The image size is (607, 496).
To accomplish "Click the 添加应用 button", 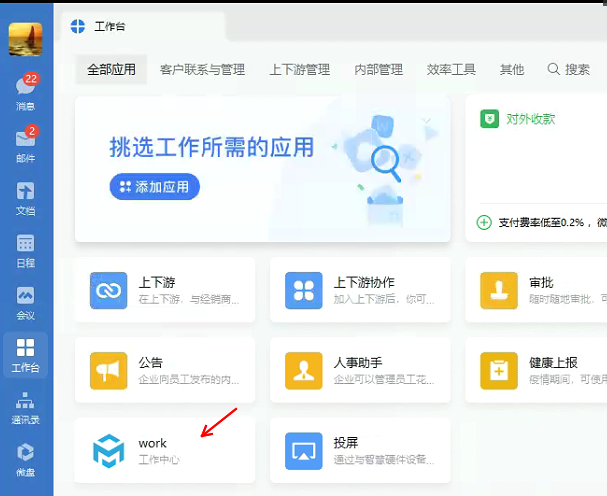I will (156, 186).
